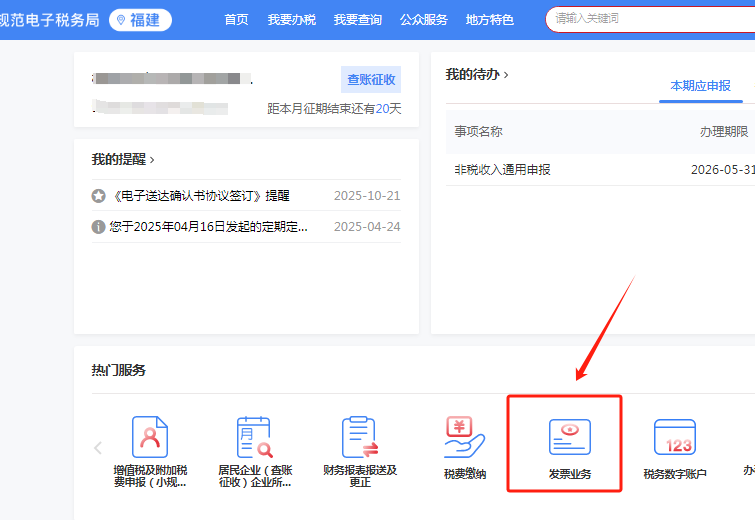Open the 《电子送达确认书协议签订》提醒 item
Image resolution: width=755 pixels, height=520 pixels.
click(202, 196)
